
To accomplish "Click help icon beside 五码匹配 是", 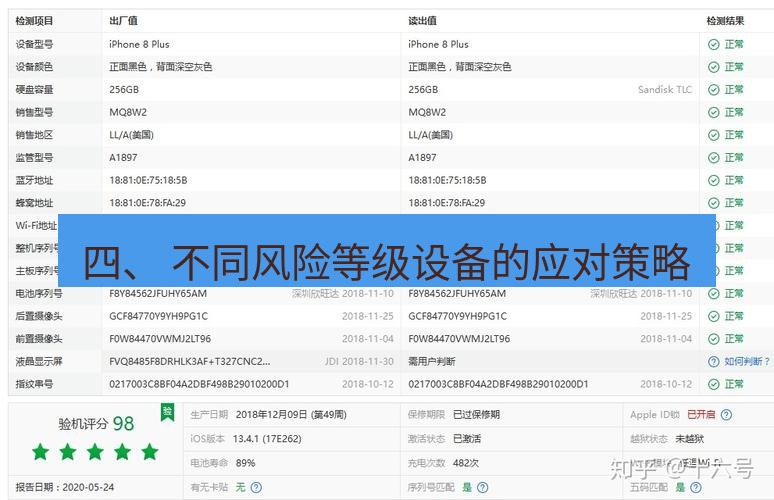I will 696,488.
